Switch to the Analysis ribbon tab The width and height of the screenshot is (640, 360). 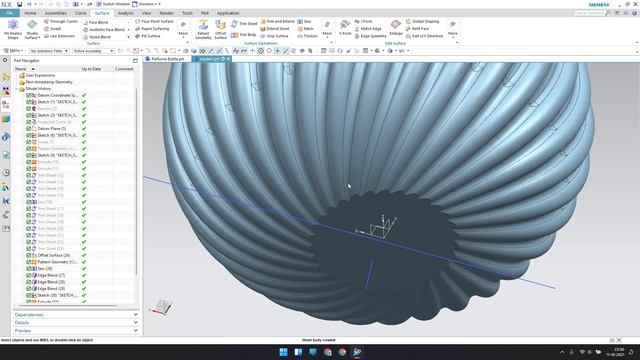click(125, 13)
